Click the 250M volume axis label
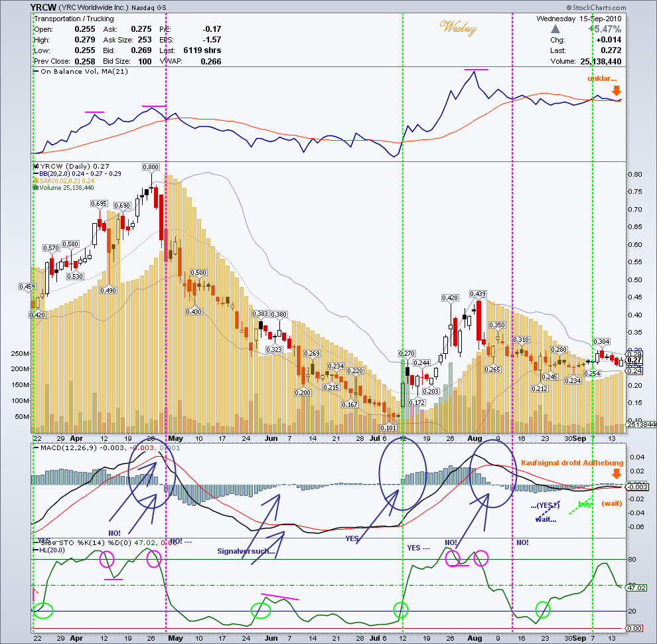 pos(20,353)
